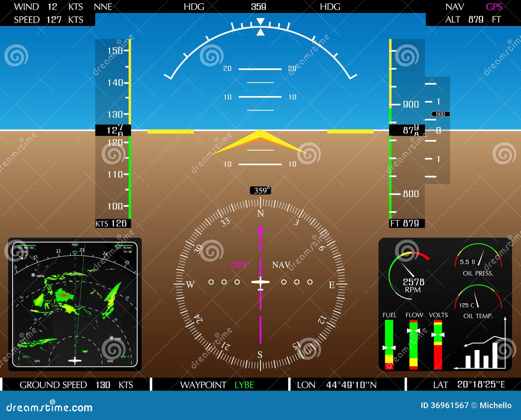Click the E marking on compass rose
The image size is (521, 420).
pos(331,285)
